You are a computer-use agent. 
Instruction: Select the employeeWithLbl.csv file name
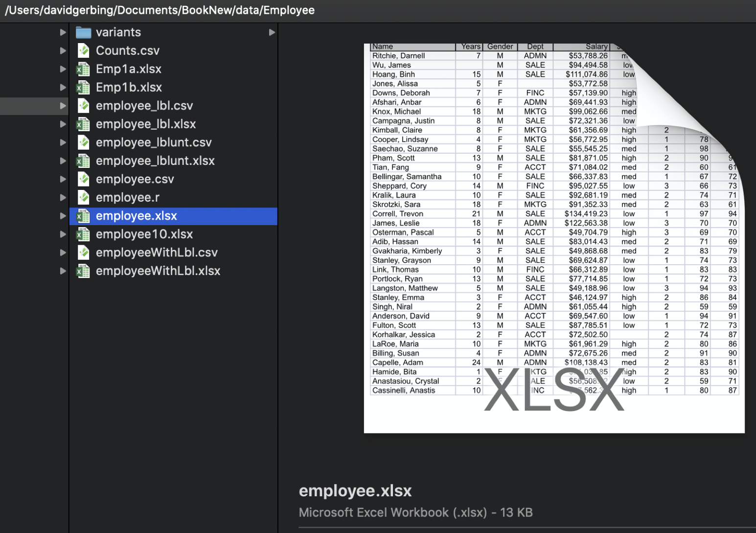(x=157, y=253)
